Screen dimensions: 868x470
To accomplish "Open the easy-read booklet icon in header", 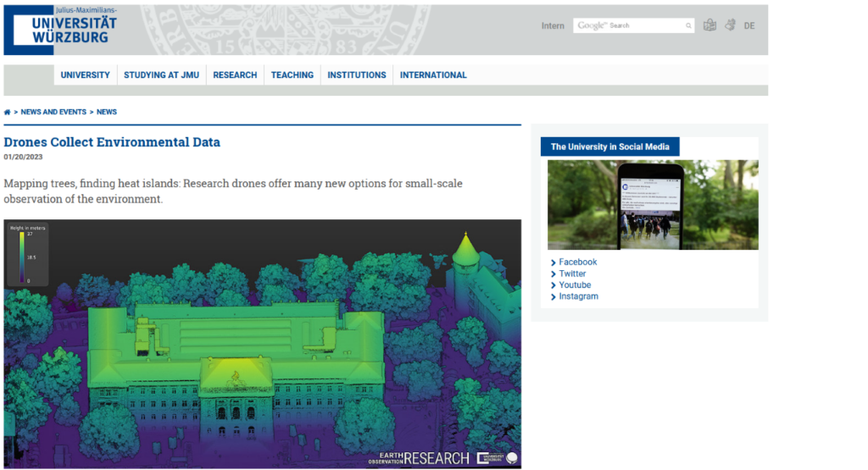I will click(x=709, y=25).
